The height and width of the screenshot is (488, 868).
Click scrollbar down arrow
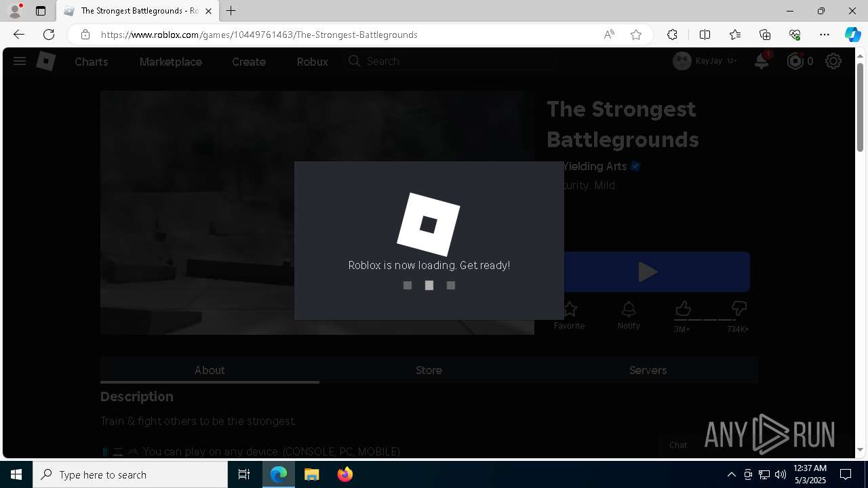coord(860,449)
